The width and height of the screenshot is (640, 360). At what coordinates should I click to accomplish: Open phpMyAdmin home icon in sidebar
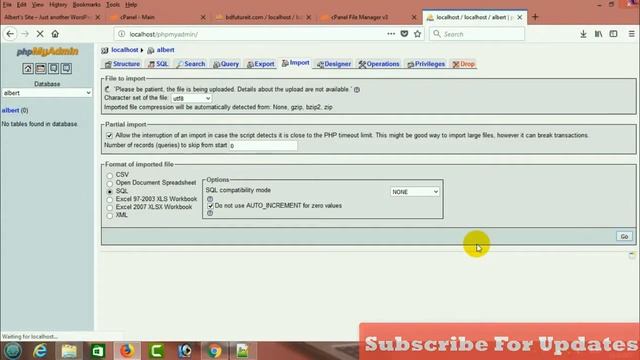28,68
